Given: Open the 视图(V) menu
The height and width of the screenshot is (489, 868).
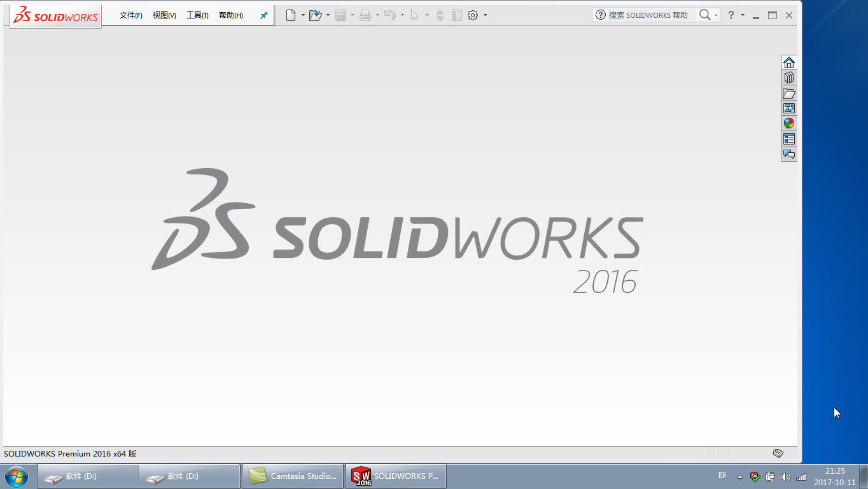Looking at the screenshot, I should [x=164, y=15].
